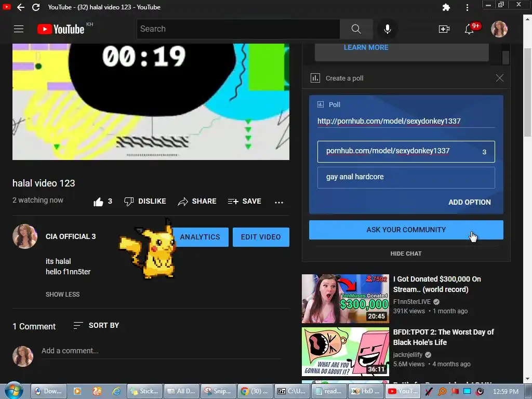
Task: Click the 12:59 PM taskbar clock
Action: (506, 392)
